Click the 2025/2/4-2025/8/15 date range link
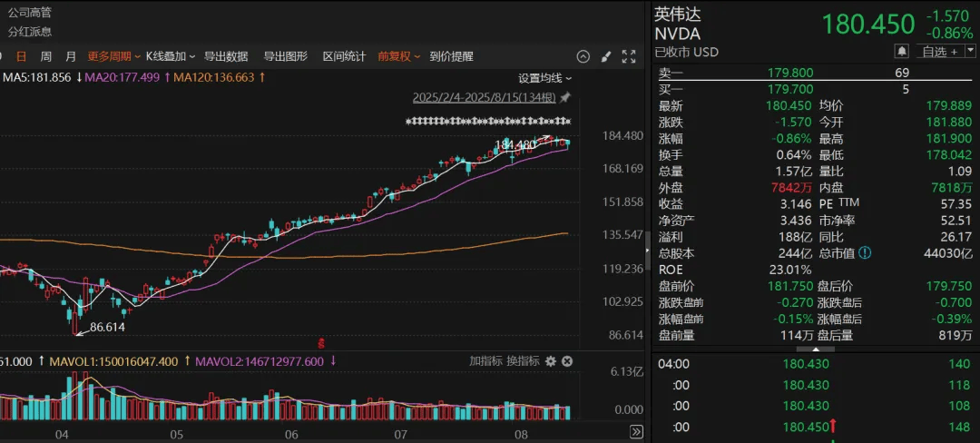The image size is (980, 443). point(484,97)
